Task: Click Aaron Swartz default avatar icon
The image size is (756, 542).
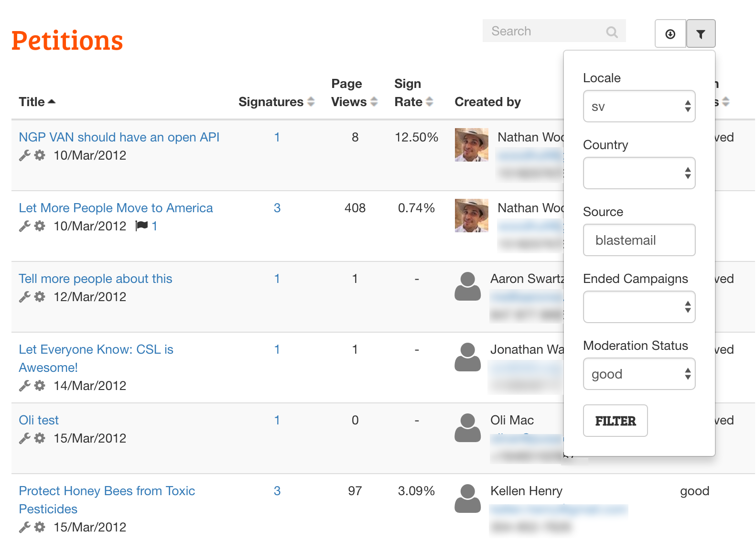Action: coord(467,286)
